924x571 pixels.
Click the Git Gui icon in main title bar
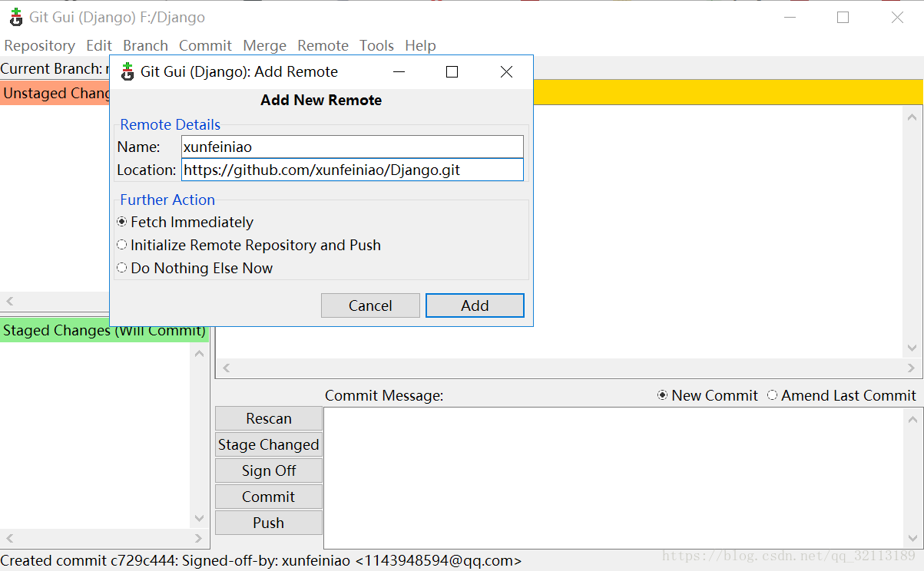click(x=15, y=17)
